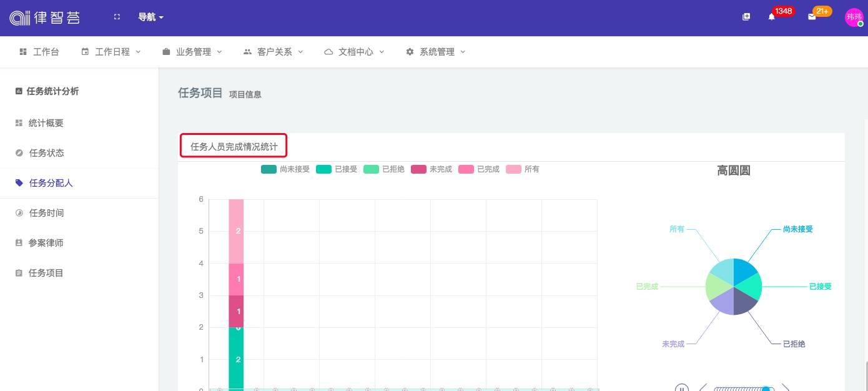Expand the 业务管理 chevron

point(219,52)
